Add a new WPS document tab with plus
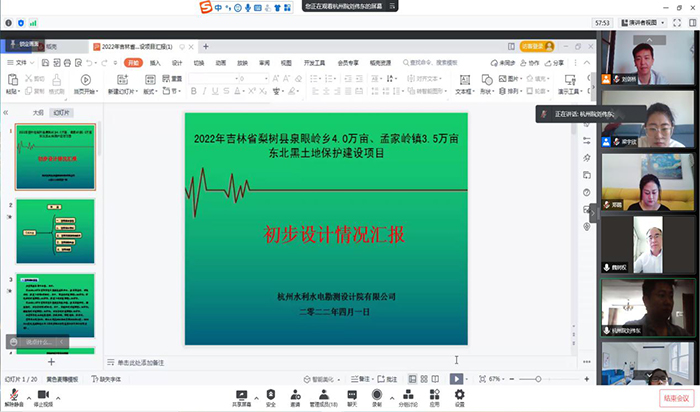This screenshot has width=700, height=412. [x=206, y=46]
